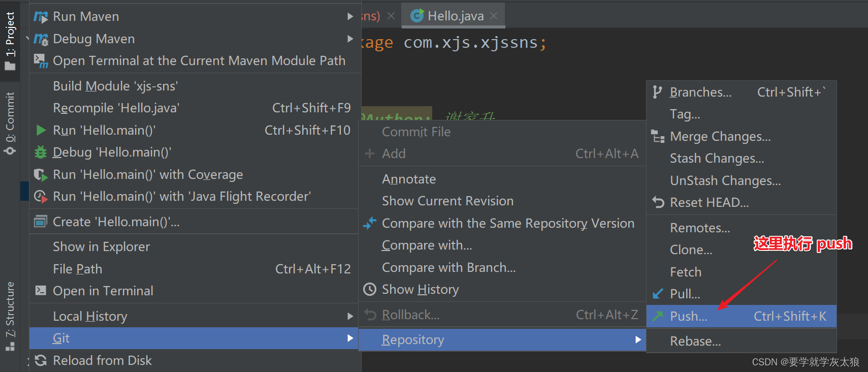Viewport: 868px width, 372px height.
Task: Click the Open in Terminal icon
Action: point(41,291)
